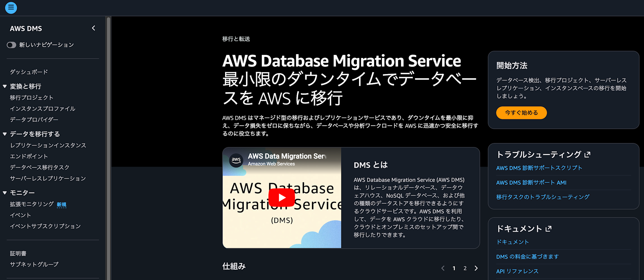Collapse the AWS DMS side navigation with chevron
This screenshot has width=644, height=280.
click(x=93, y=28)
